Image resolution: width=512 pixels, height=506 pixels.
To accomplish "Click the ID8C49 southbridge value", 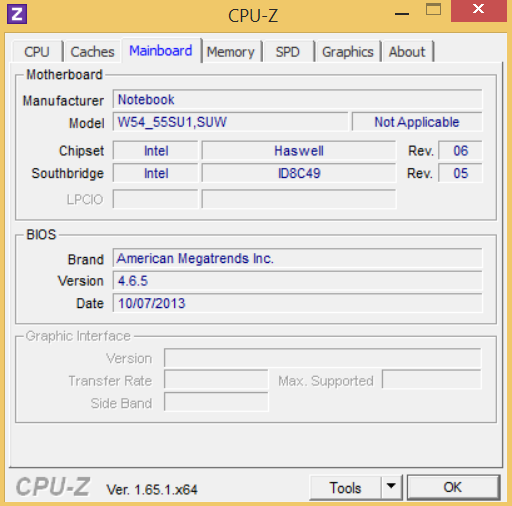I will pyautogui.click(x=299, y=173).
